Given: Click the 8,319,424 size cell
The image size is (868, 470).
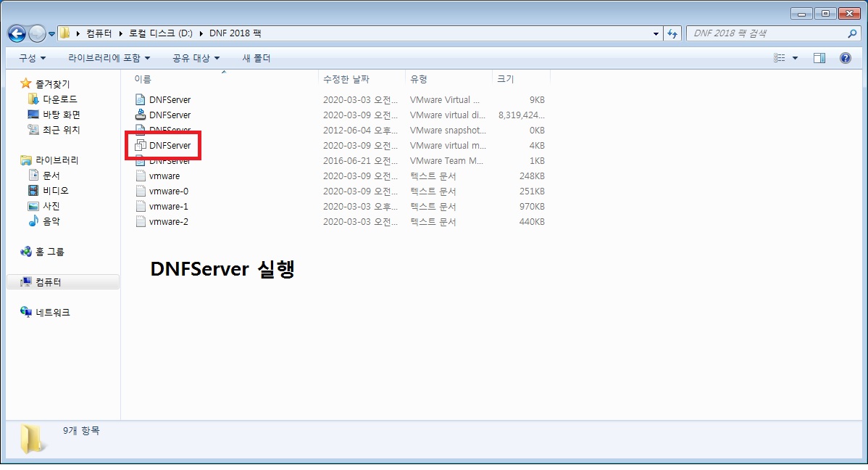Looking at the screenshot, I should coord(522,115).
